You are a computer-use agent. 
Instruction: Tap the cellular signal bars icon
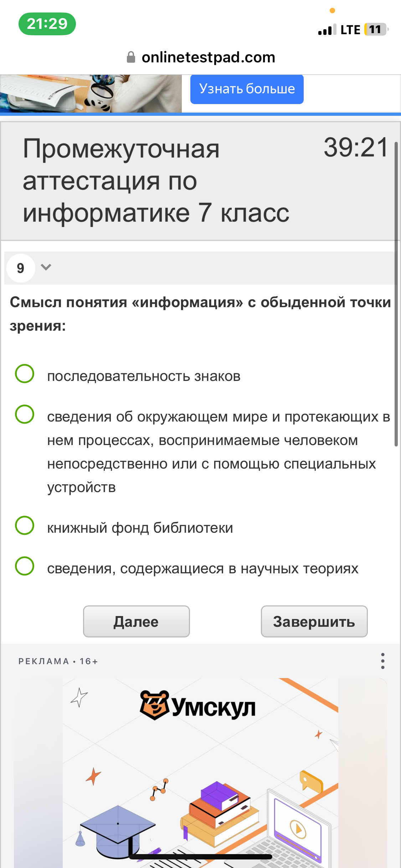[327, 30]
